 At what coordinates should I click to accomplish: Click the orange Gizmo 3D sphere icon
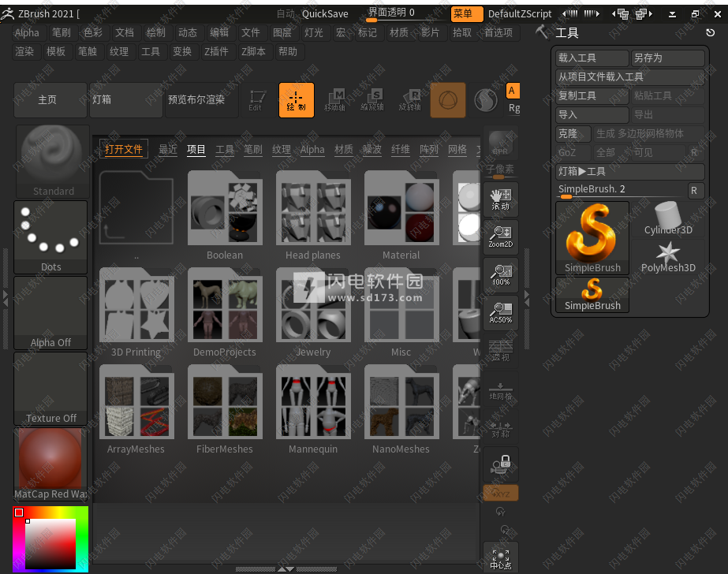coord(448,100)
